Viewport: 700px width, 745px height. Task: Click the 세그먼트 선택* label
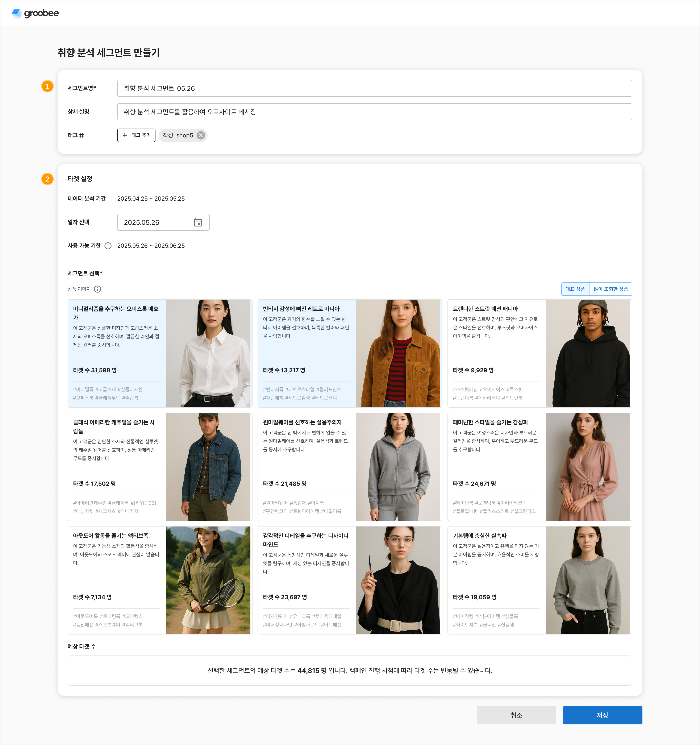(x=85, y=273)
